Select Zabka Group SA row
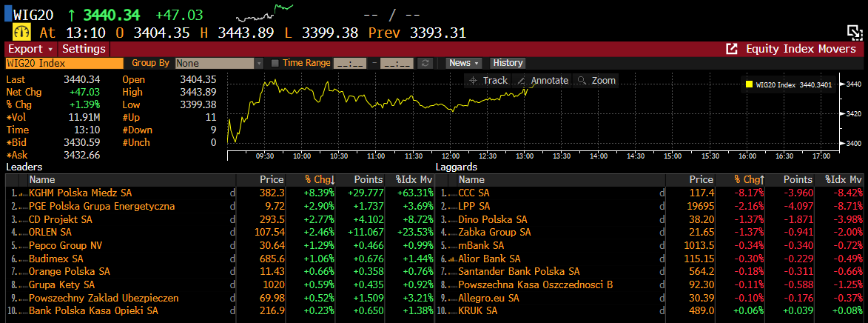The height and width of the screenshot is (323, 868). pyautogui.click(x=650, y=232)
